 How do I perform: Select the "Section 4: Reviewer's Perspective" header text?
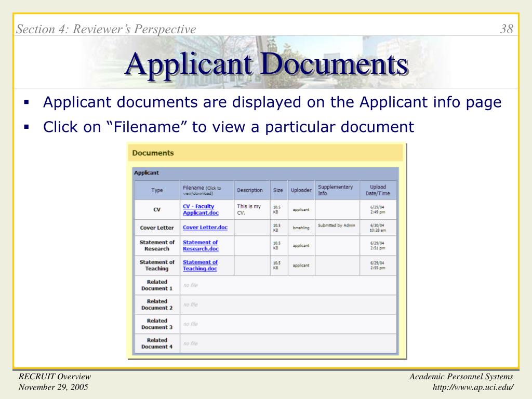point(106,29)
